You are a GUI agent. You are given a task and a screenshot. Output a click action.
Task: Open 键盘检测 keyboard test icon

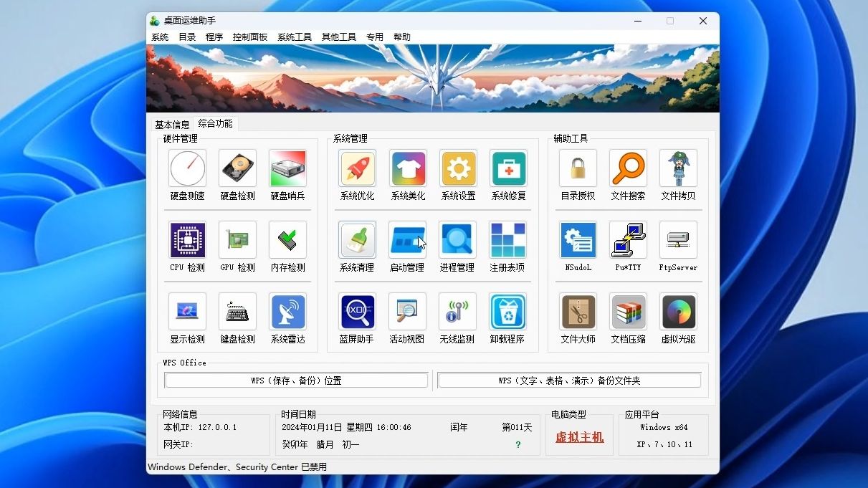click(238, 312)
